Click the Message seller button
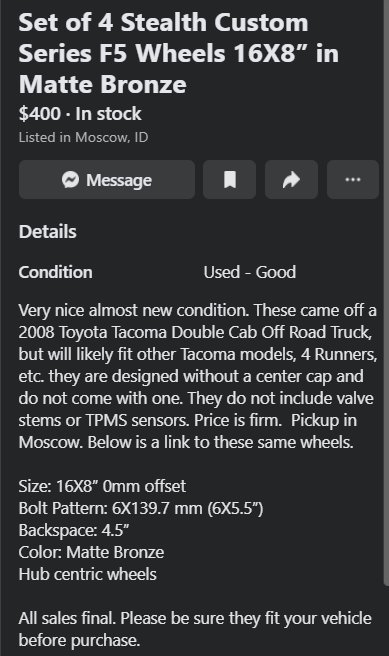Viewport: 389px width, 656px height. click(107, 179)
